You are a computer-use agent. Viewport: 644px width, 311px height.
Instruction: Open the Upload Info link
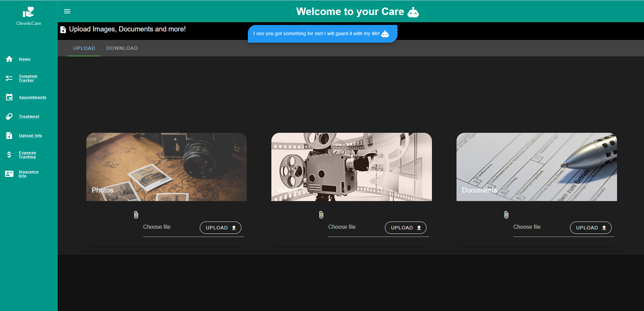31,136
